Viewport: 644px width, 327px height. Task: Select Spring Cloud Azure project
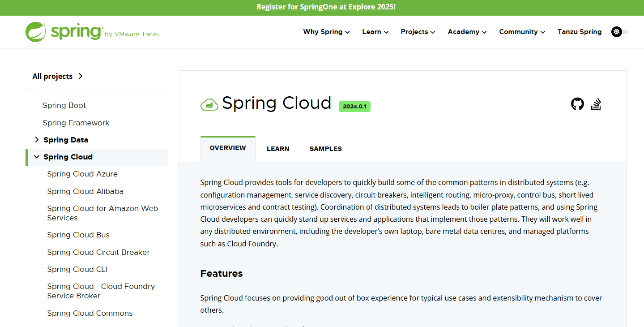(x=82, y=174)
